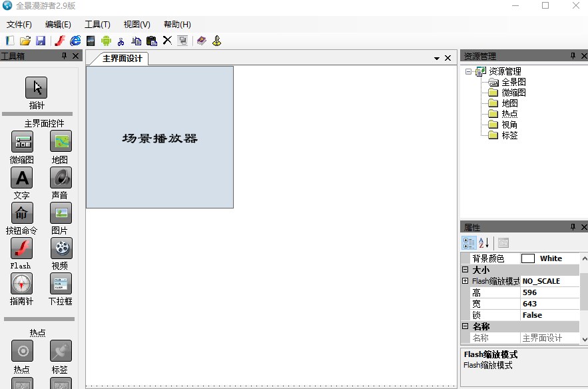Image resolution: width=588 pixels, height=389 pixels.
Task: Select the 视频 video control
Action: tap(61, 248)
